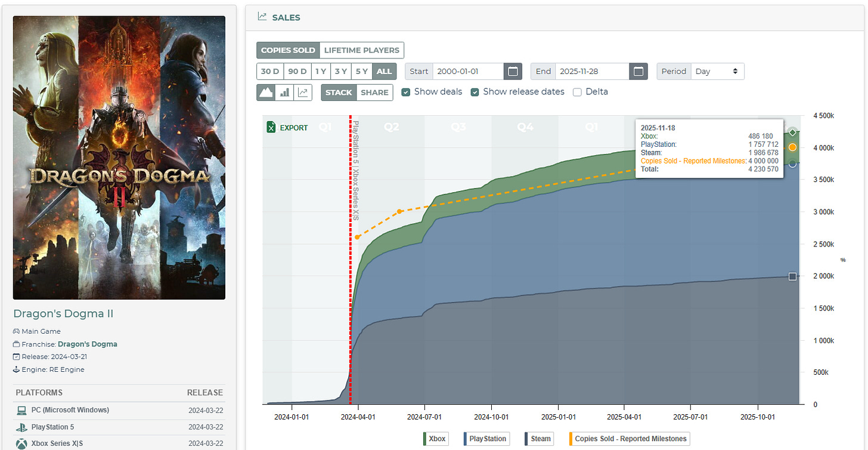The width and height of the screenshot is (868, 450).
Task: Set range to 3 Y
Action: point(341,71)
